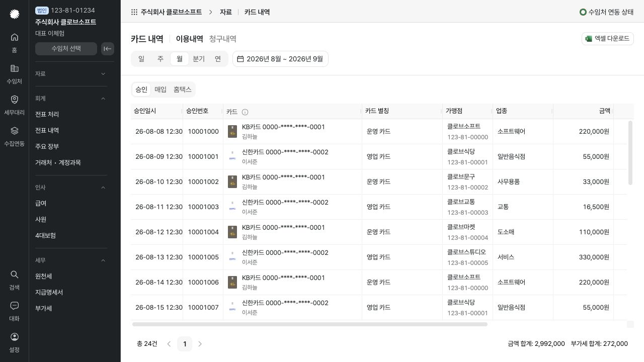Collapse the sidebar panel with arrow button
This screenshot has height=362, width=644.
[108, 49]
